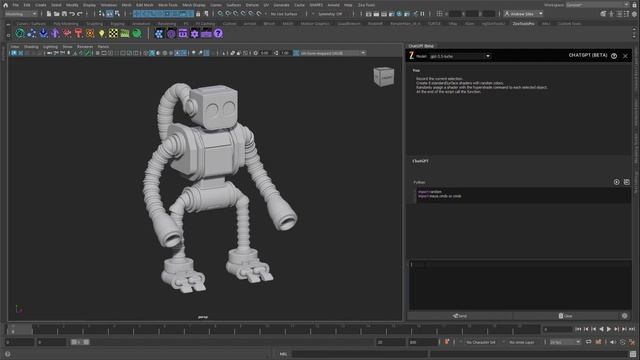Click the yellow light bulb shelf icon
Viewport: 640px width, 360px height.
pyautogui.click(x=102, y=33)
